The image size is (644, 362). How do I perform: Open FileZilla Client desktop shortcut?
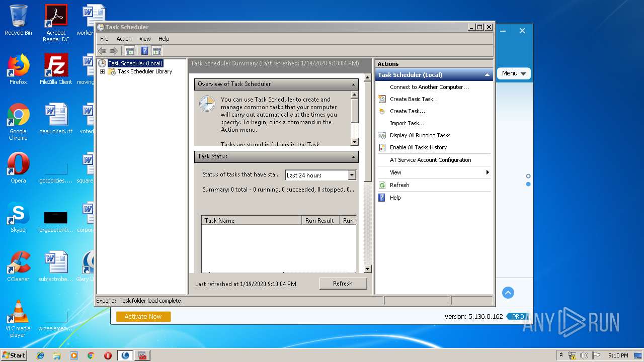tap(56, 69)
